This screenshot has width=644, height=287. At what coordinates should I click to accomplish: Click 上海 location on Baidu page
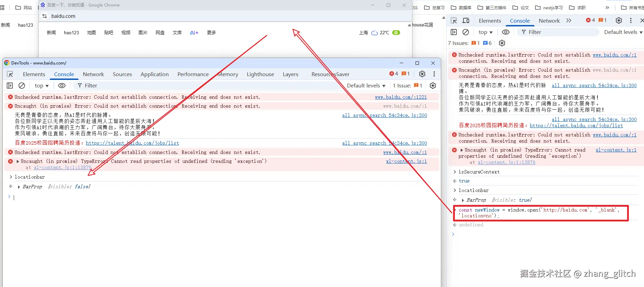(363, 33)
